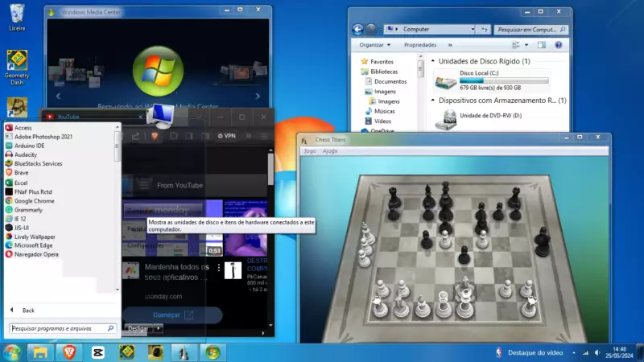This screenshot has width=644, height=362.
Task: Open the Jogo menu in Chess Titans
Action: point(310,151)
